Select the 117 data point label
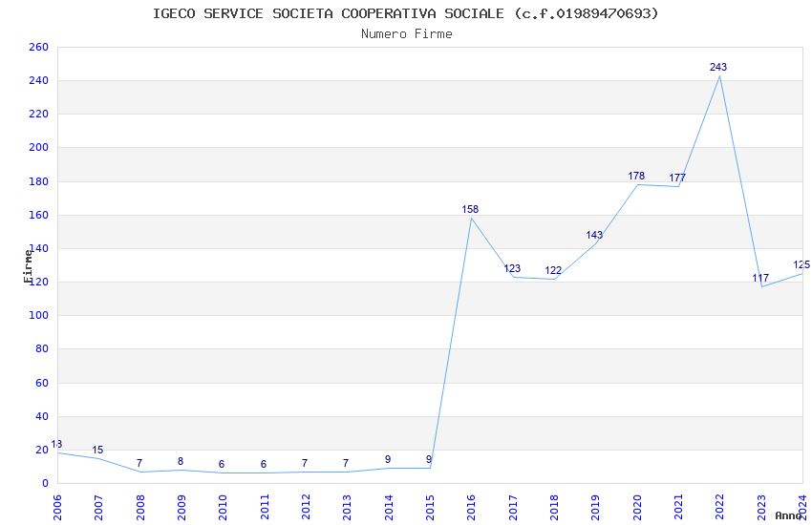The image size is (812, 525). pos(760,279)
